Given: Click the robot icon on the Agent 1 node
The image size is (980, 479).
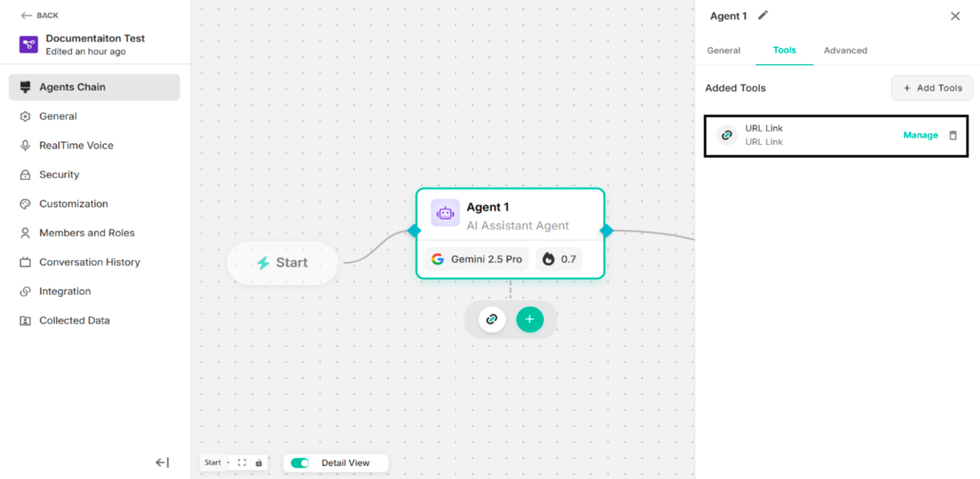Looking at the screenshot, I should pyautogui.click(x=445, y=213).
